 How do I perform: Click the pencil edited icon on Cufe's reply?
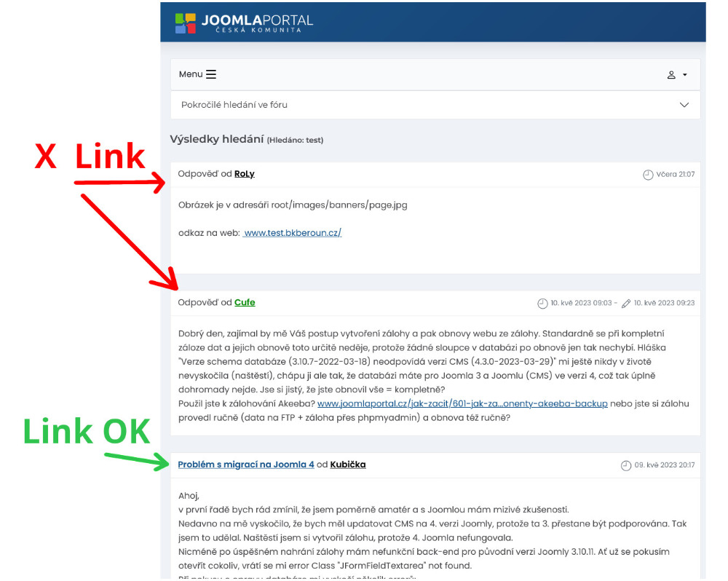626,304
